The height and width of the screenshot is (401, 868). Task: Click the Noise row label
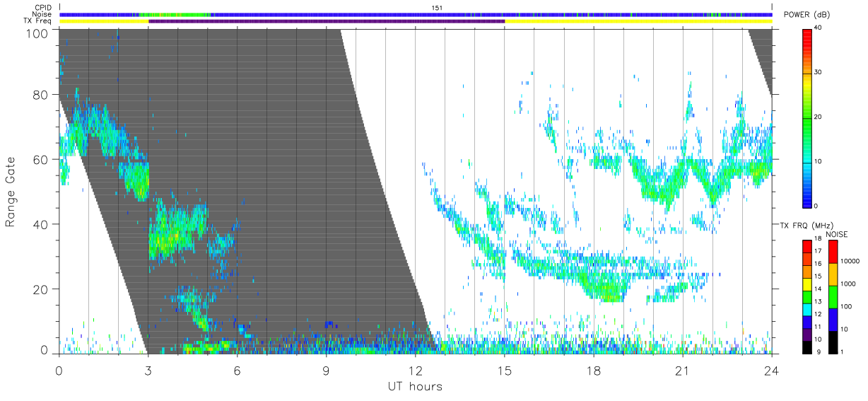(x=42, y=15)
